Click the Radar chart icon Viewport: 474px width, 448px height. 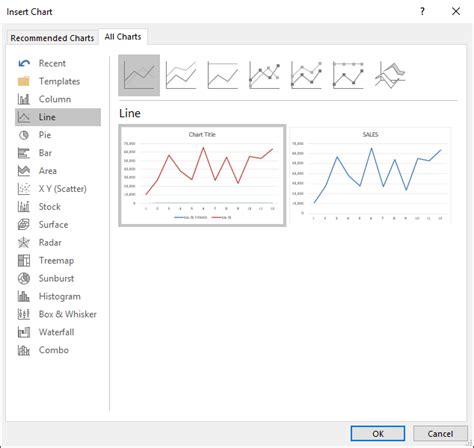click(24, 242)
